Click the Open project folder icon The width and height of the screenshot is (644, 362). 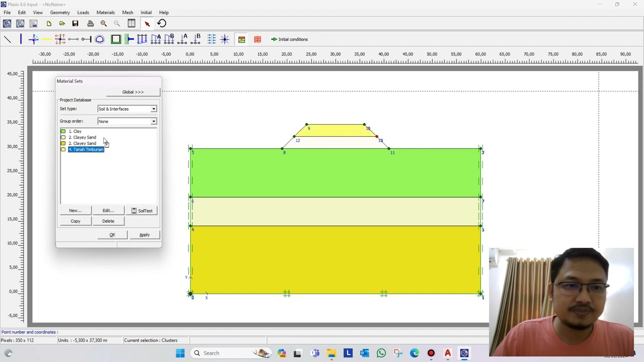tap(62, 24)
